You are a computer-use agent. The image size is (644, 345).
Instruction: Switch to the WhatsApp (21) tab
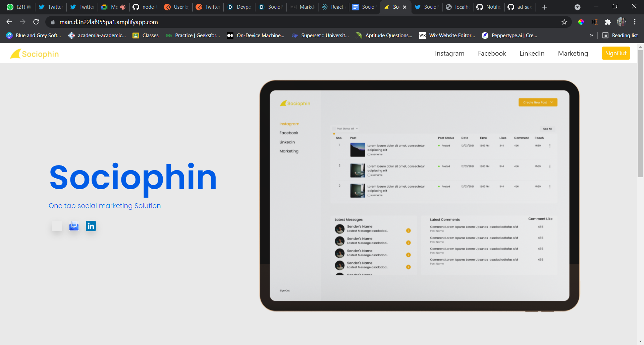coord(19,7)
